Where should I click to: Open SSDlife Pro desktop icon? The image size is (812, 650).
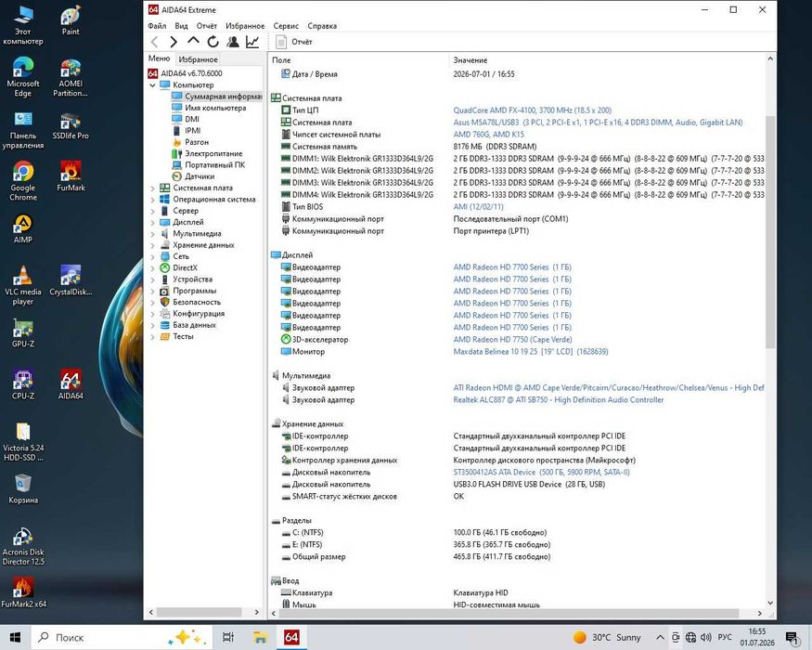click(71, 126)
